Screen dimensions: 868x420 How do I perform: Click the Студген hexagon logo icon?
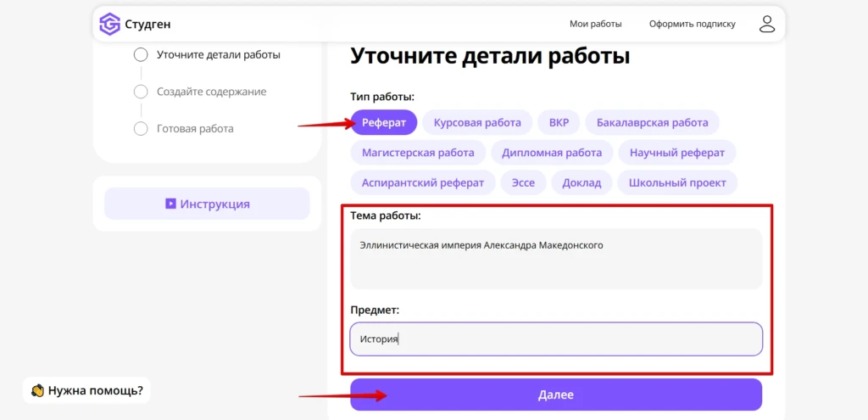[109, 24]
